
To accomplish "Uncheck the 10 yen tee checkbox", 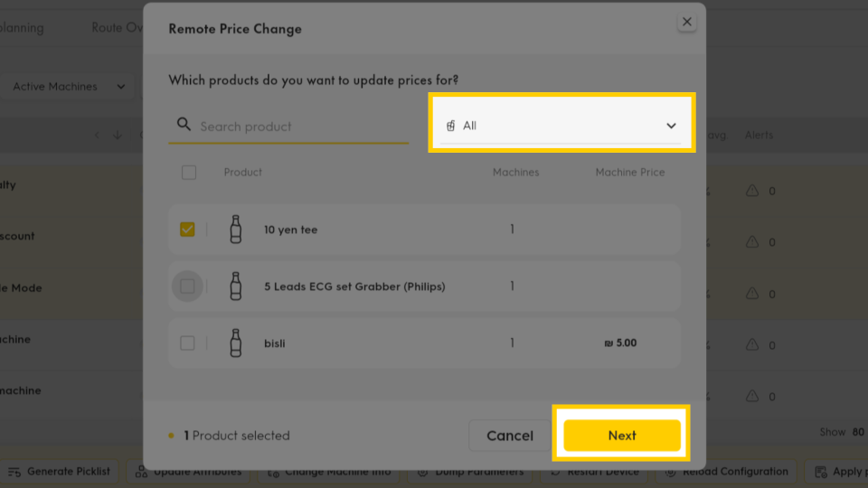I will click(x=187, y=229).
